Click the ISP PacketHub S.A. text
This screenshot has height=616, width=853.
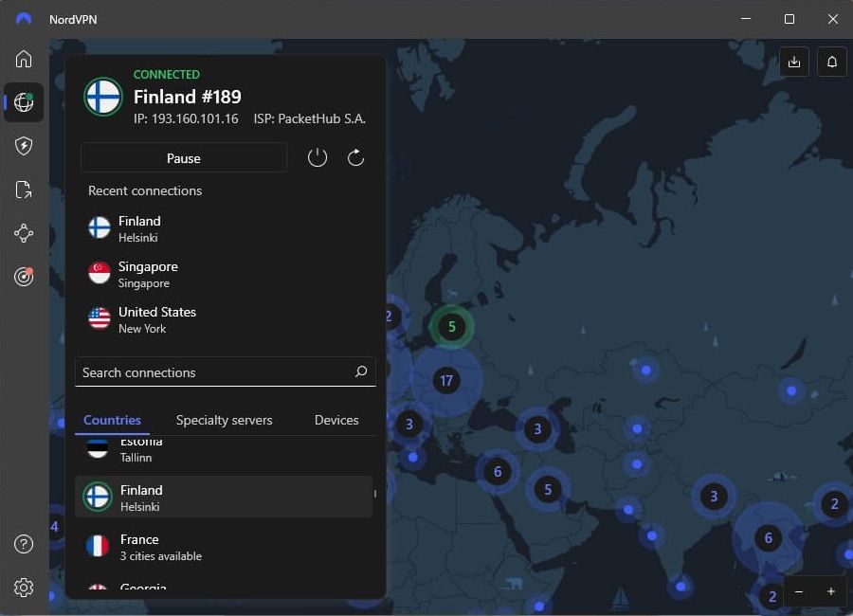click(x=310, y=118)
